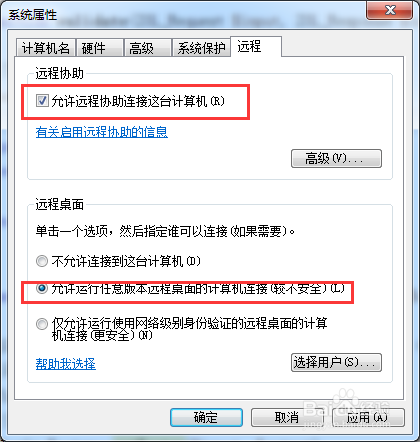Switch to the 计算机名 tab
Viewport: 420px width, 442px height.
pyautogui.click(x=46, y=48)
